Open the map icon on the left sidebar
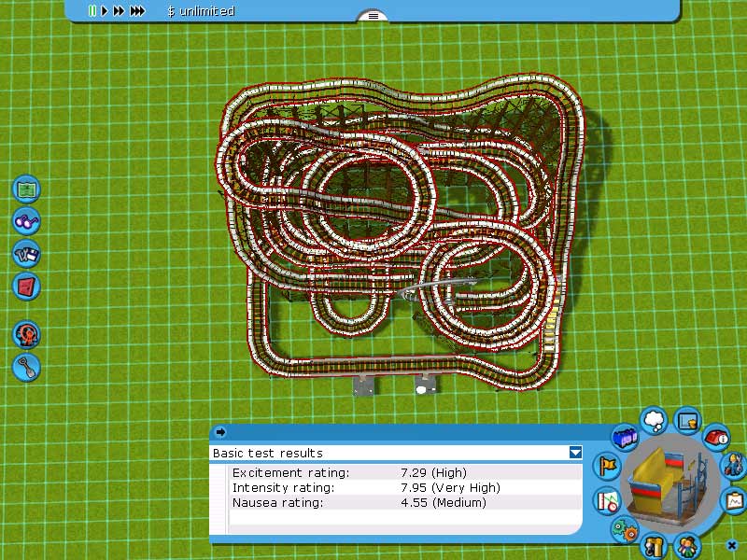Image resolution: width=747 pixels, height=560 pixels. [26, 189]
